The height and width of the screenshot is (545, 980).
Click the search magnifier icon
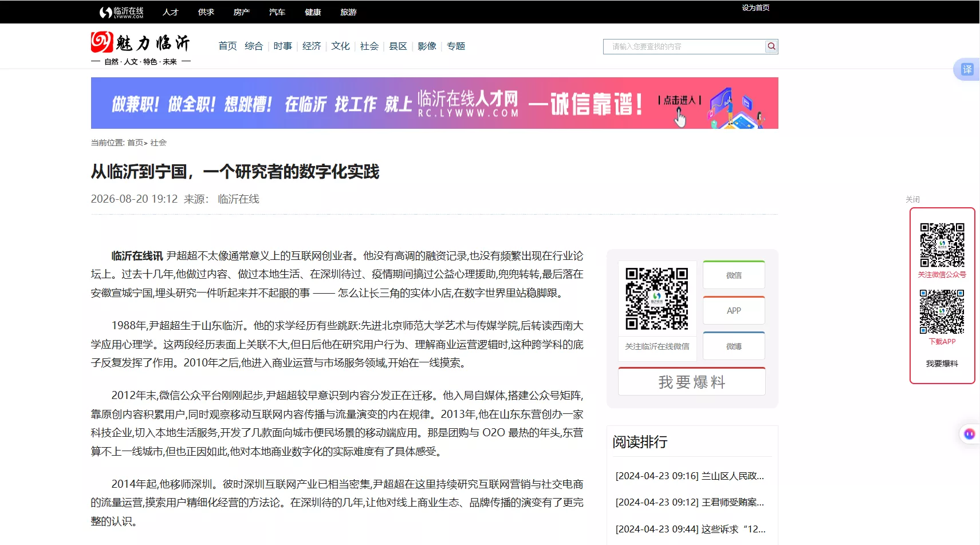(x=772, y=46)
